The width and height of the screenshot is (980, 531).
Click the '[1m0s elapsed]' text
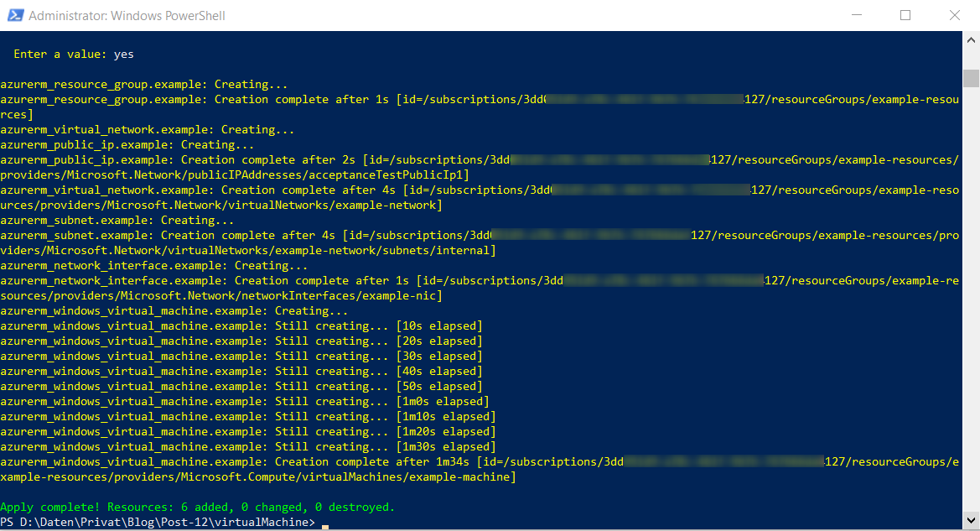pyautogui.click(x=443, y=402)
